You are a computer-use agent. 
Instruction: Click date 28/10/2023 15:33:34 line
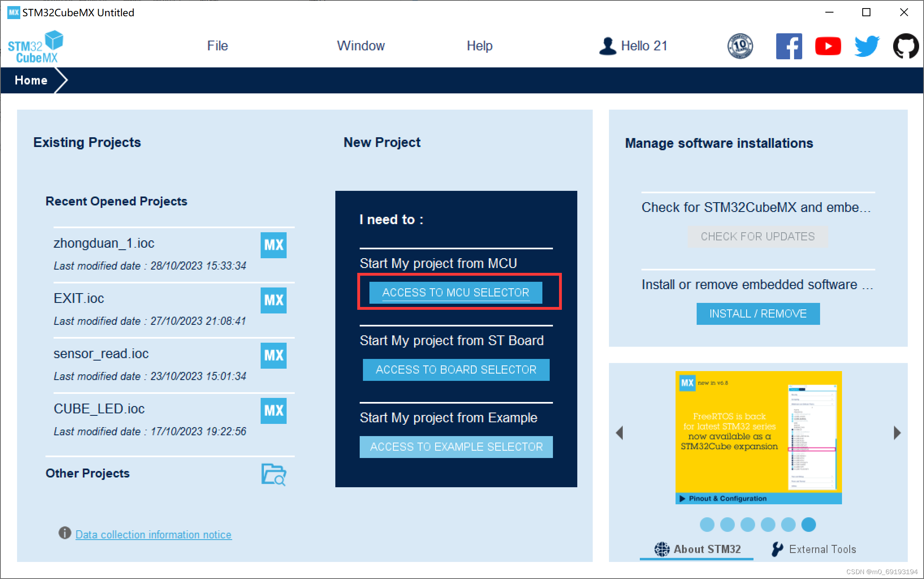coord(150,266)
